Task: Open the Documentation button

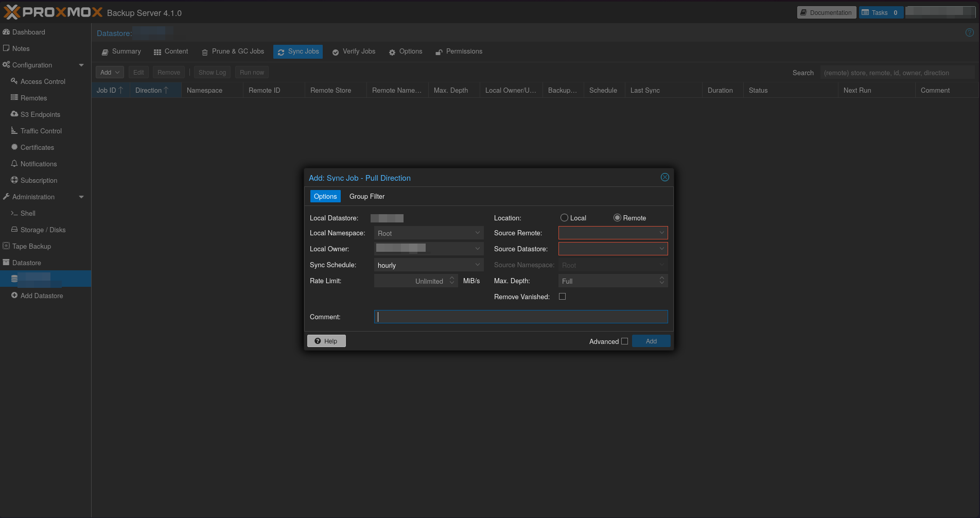Action: tap(827, 12)
